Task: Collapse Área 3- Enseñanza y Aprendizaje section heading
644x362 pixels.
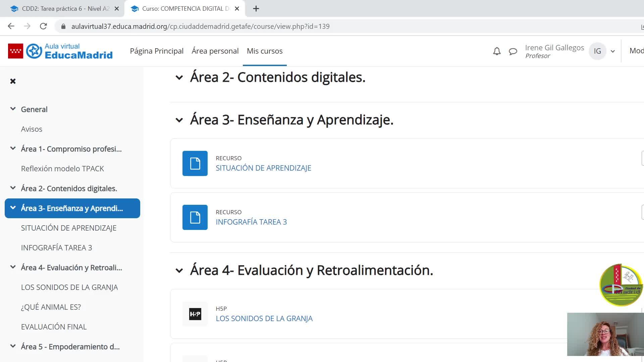Action: (x=179, y=120)
